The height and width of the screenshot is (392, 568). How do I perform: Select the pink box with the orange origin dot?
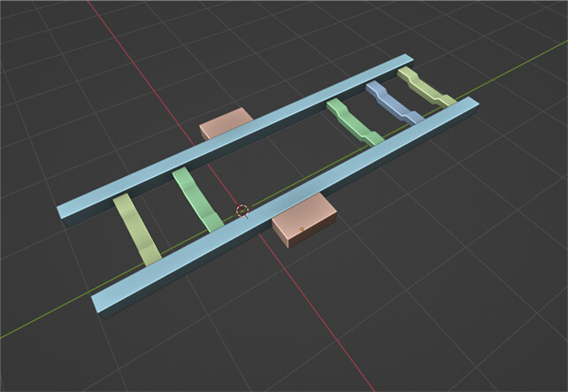(306, 220)
